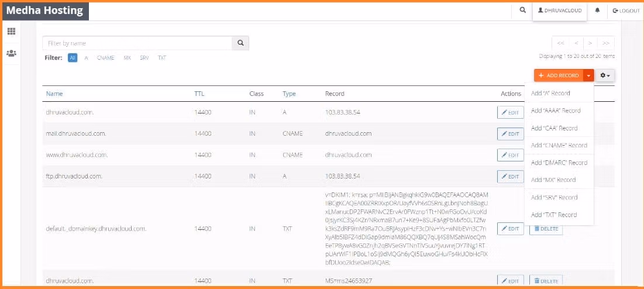Choose Add "AAAA" Record from menu
Screen dimensions: 644x289
[x=555, y=111]
